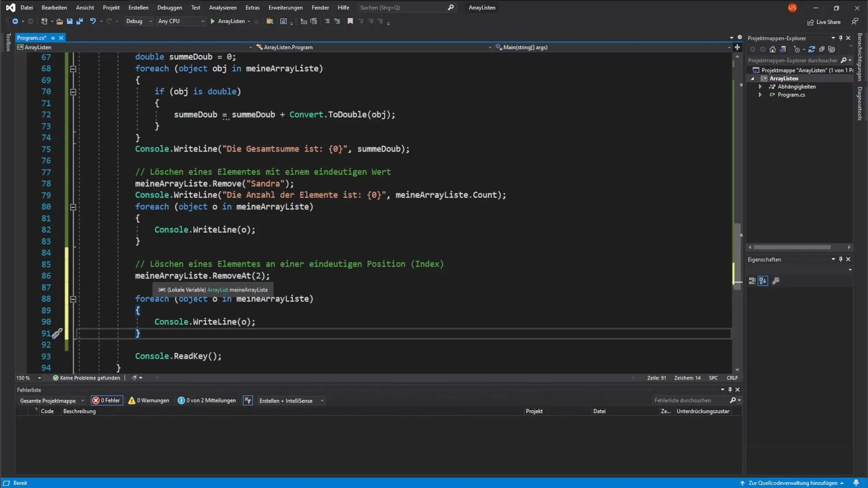Open the Any CPU platform dropdown
The image size is (868, 488).
[181, 21]
